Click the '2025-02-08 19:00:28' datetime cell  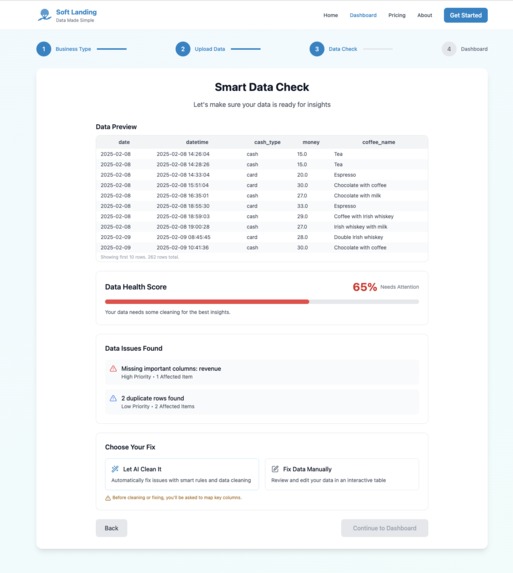click(x=183, y=227)
